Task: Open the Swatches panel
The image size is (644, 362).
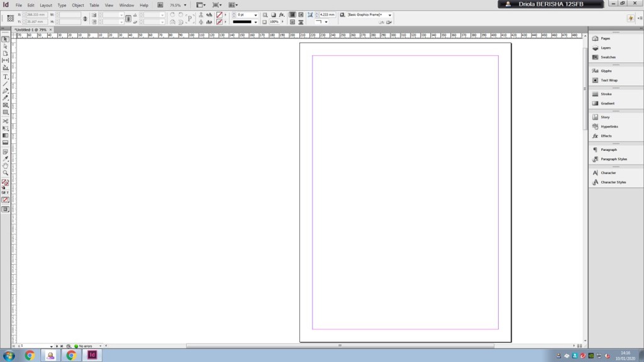Action: (x=608, y=57)
